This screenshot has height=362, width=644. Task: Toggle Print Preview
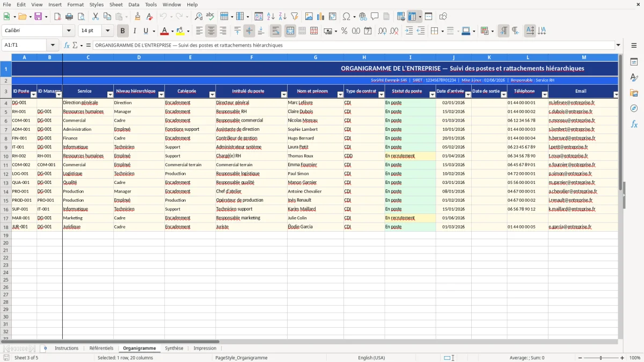[80, 17]
